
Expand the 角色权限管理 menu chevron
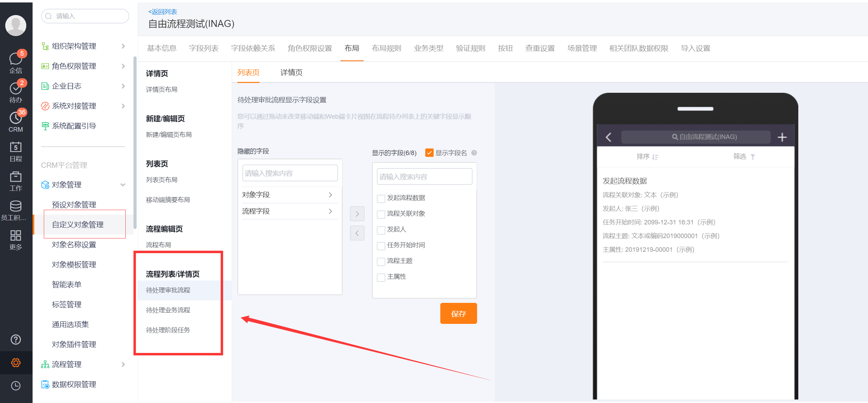pos(123,66)
